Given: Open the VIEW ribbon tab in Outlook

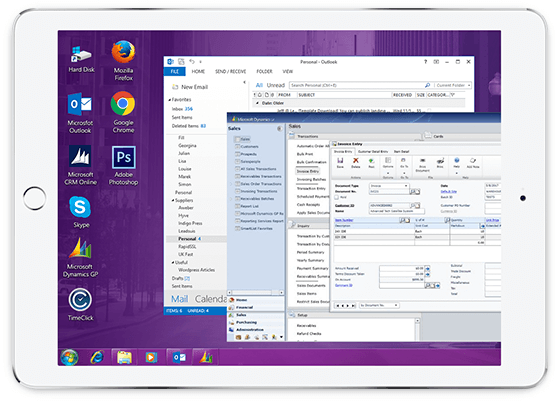Looking at the screenshot, I should point(288,72).
